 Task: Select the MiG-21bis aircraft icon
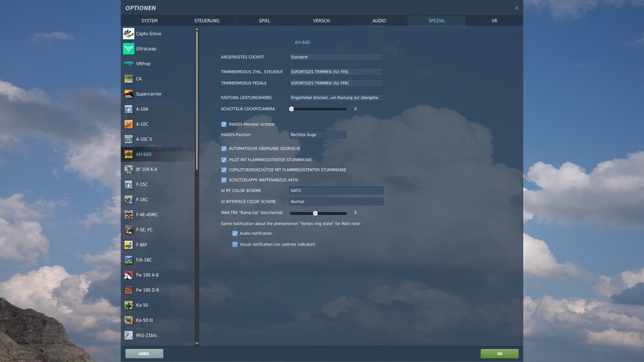[x=129, y=336]
